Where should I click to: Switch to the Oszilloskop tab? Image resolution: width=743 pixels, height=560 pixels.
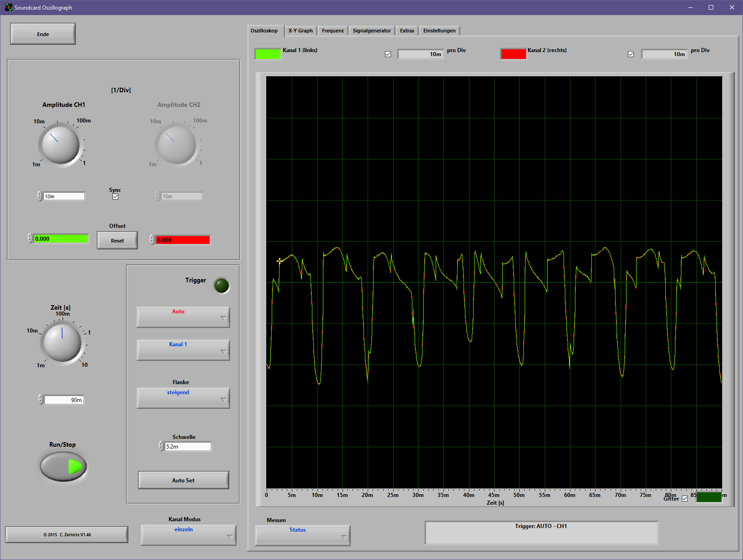point(264,31)
